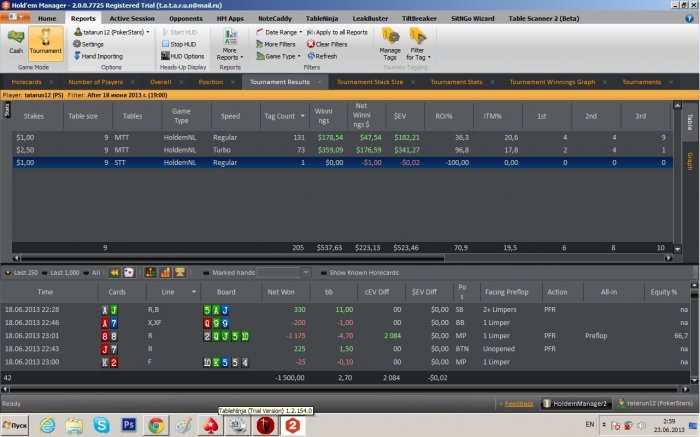Select the Last 250 radio button
This screenshot has width=700, height=437.
pyautogui.click(x=8, y=272)
